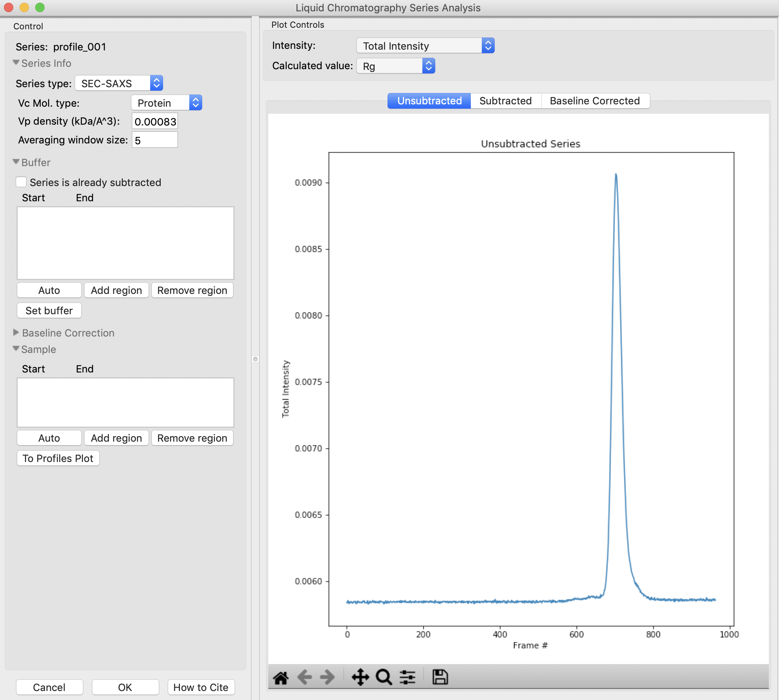Click the back arrow in plot toolbar
The width and height of the screenshot is (779, 700).
305,677
